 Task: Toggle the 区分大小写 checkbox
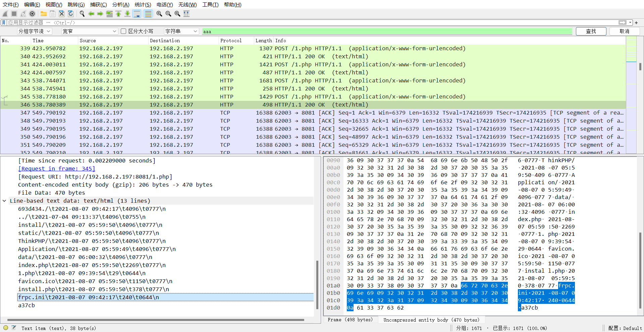coord(123,31)
